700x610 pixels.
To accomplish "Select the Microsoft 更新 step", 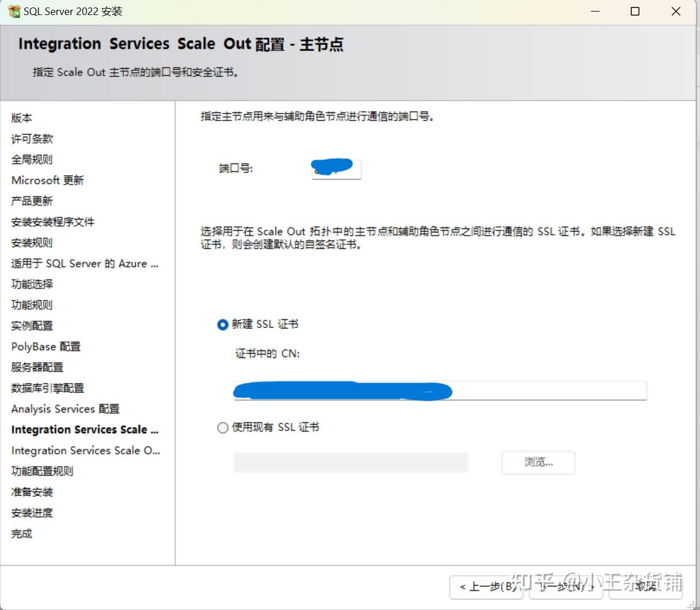I will (x=48, y=180).
